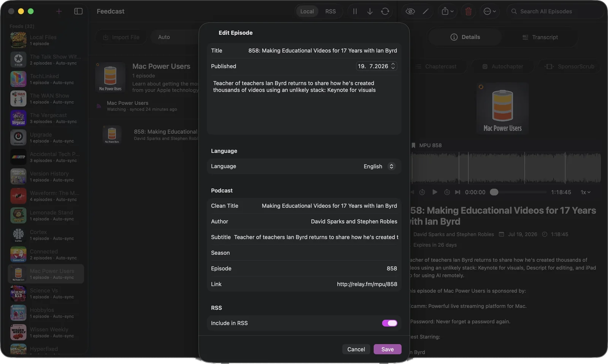
Task: Select Wissen Weekly feed icon
Action: click(x=18, y=332)
